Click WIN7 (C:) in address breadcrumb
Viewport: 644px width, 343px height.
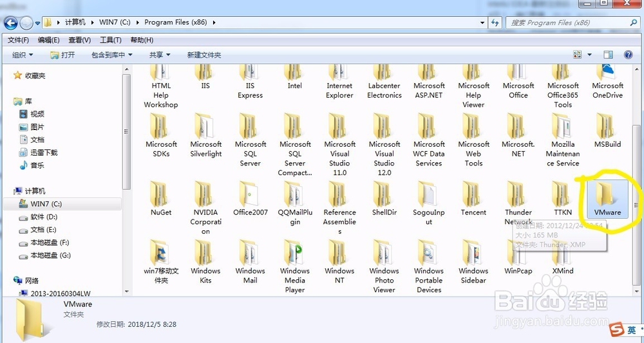(x=115, y=22)
